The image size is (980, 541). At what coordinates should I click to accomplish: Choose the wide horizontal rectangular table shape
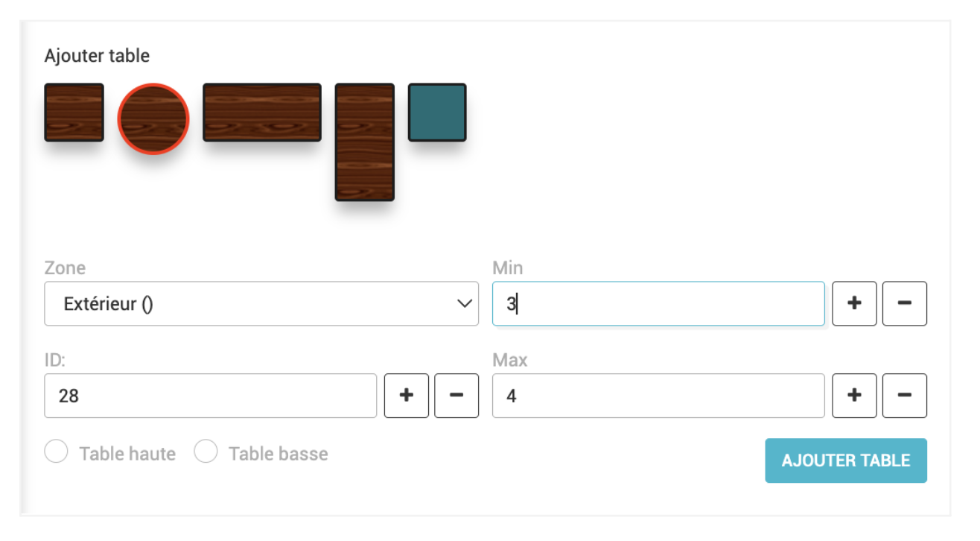click(x=262, y=113)
